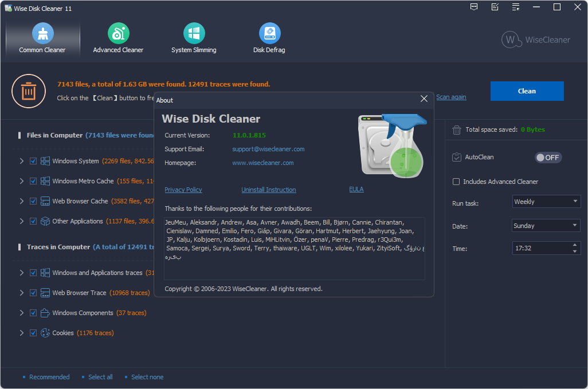
Task: Click the Windows Components icon
Action: pyautogui.click(x=45, y=313)
